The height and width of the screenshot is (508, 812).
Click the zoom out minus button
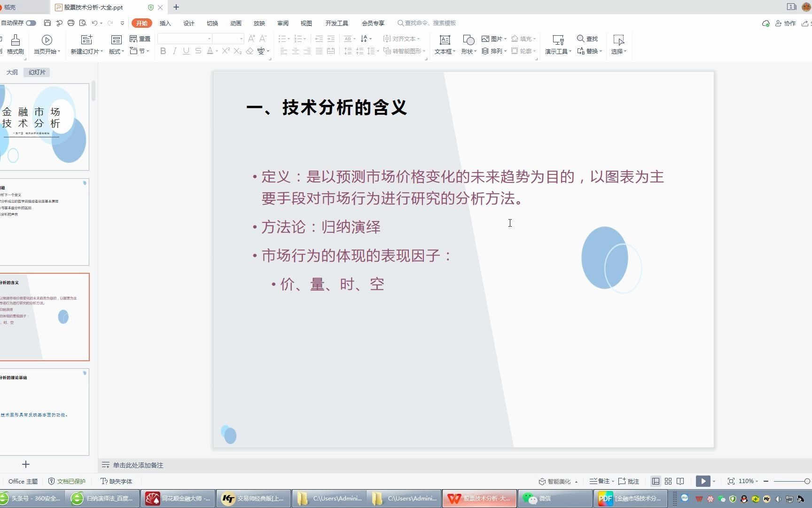point(766,481)
